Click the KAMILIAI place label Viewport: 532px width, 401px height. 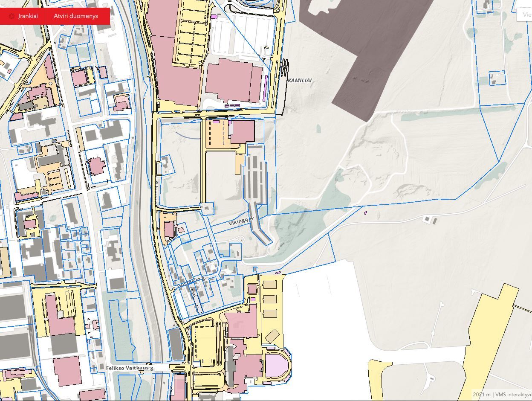coord(300,80)
